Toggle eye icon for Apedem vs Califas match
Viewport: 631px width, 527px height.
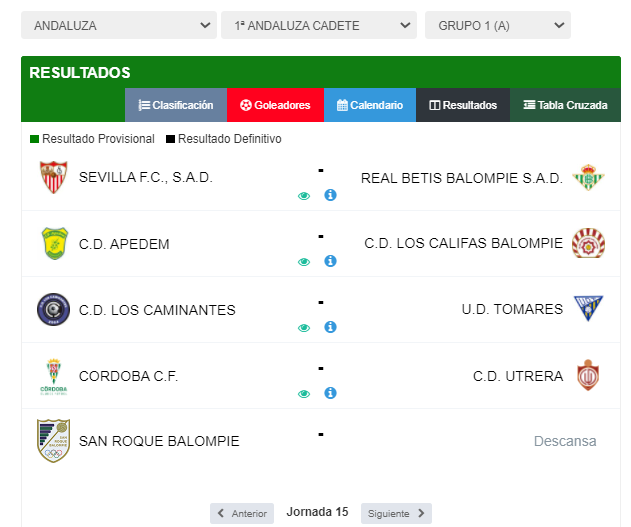coord(304,262)
